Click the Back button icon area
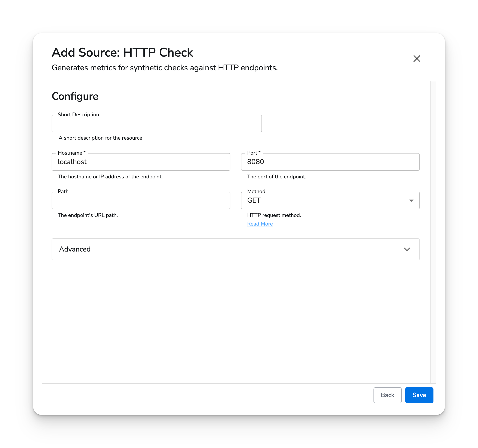 pos(387,395)
